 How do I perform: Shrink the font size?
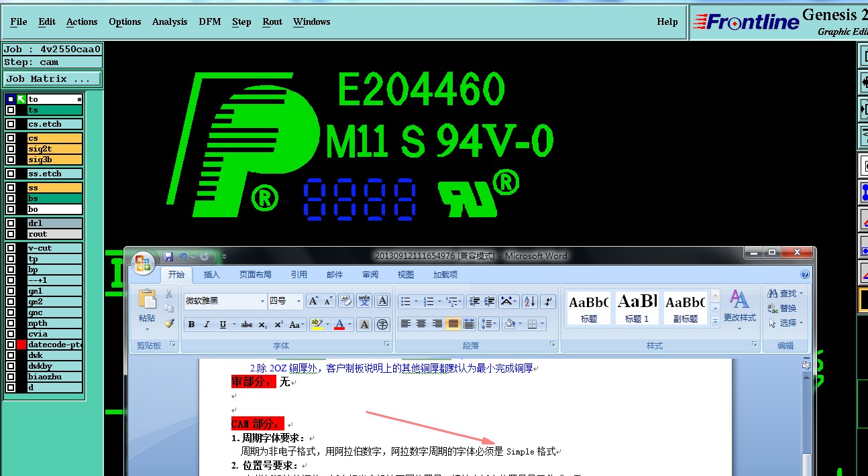(x=329, y=301)
